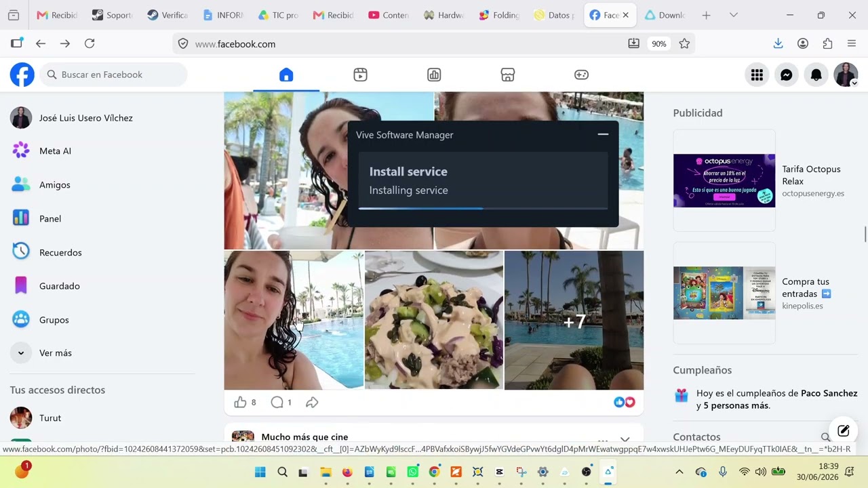Bookmark this page with the star
The height and width of the screenshot is (488, 868).
pyautogui.click(x=684, y=44)
